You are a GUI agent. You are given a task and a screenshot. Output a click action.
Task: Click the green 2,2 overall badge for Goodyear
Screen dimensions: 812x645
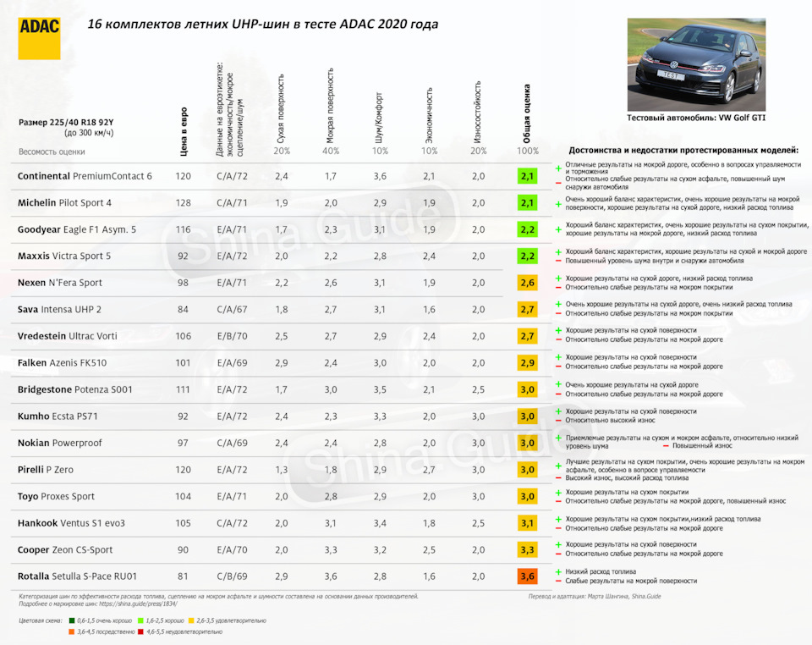coord(527,229)
